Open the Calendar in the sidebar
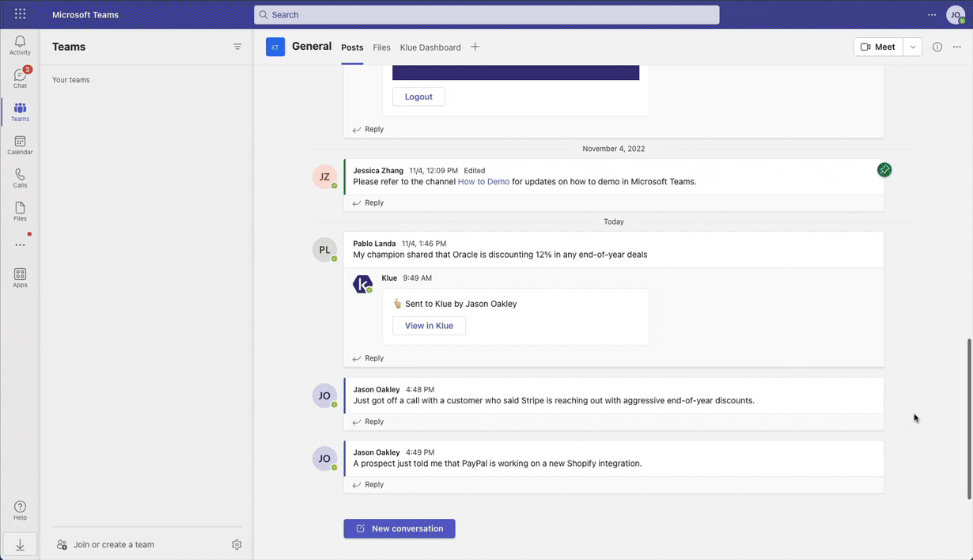The width and height of the screenshot is (973, 560). (20, 145)
